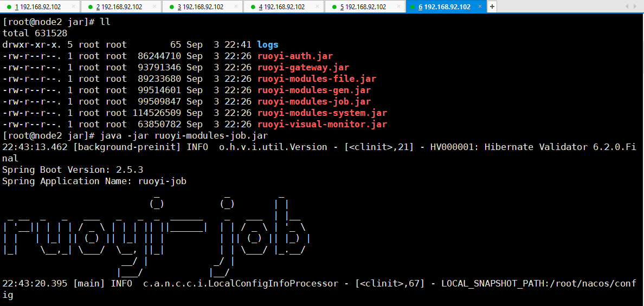Screen dimensions: 644x306
Task: Click the timestamp 22:43:20.395
Action: (x=35, y=283)
